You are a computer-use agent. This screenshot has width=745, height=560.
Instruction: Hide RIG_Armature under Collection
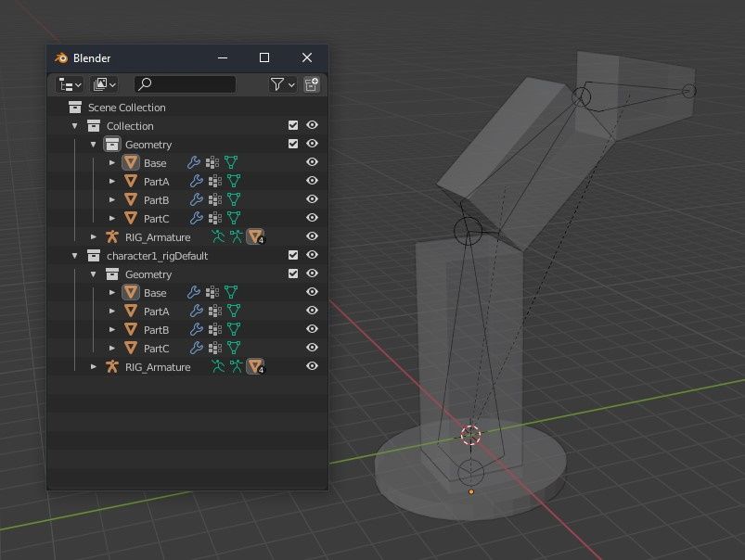[312, 236]
